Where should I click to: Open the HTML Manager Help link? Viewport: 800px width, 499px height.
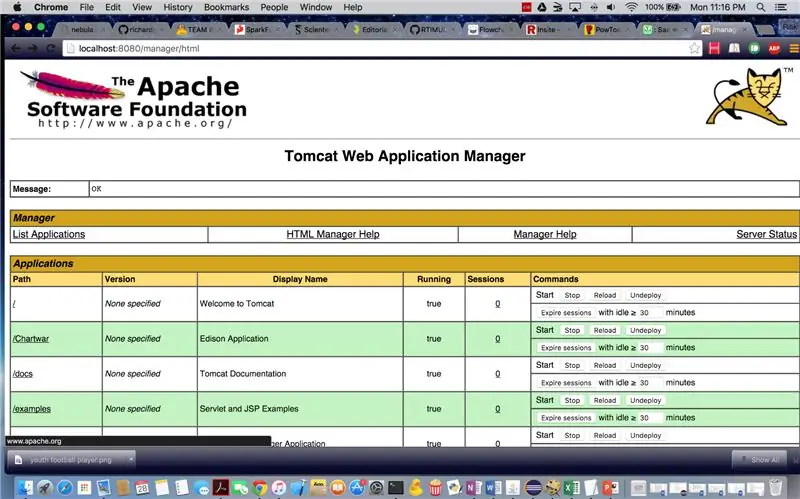(333, 234)
